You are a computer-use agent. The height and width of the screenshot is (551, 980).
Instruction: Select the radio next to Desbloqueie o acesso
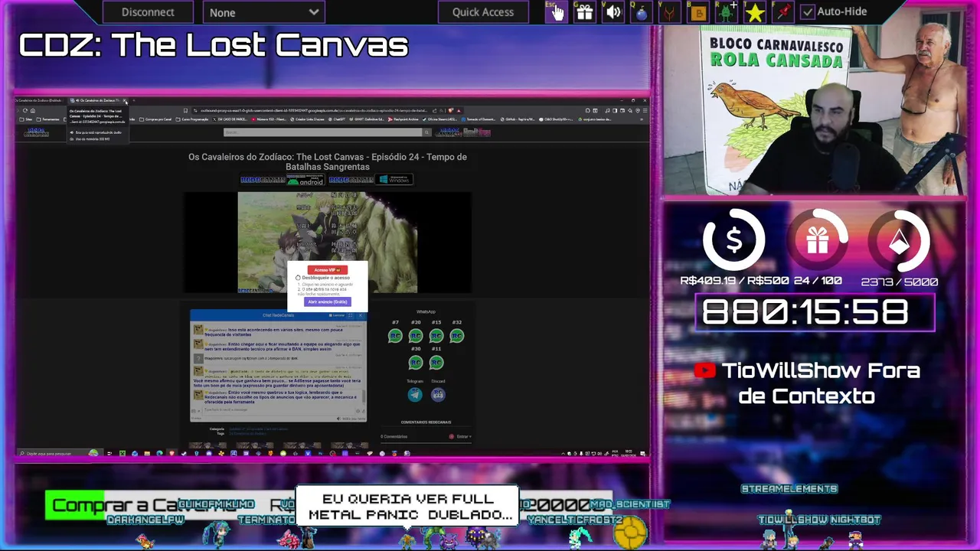tap(298, 278)
